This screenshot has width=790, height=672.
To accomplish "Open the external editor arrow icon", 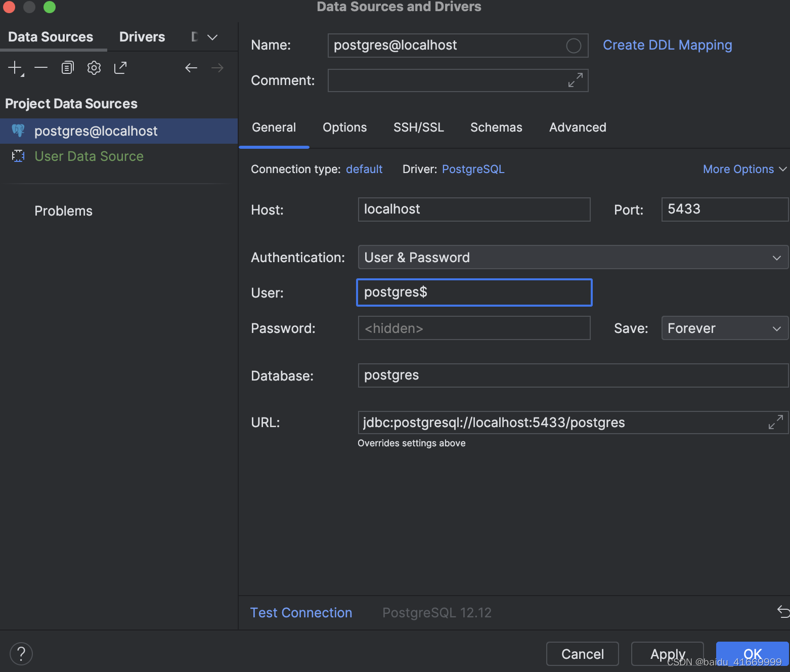I will click(x=120, y=67).
